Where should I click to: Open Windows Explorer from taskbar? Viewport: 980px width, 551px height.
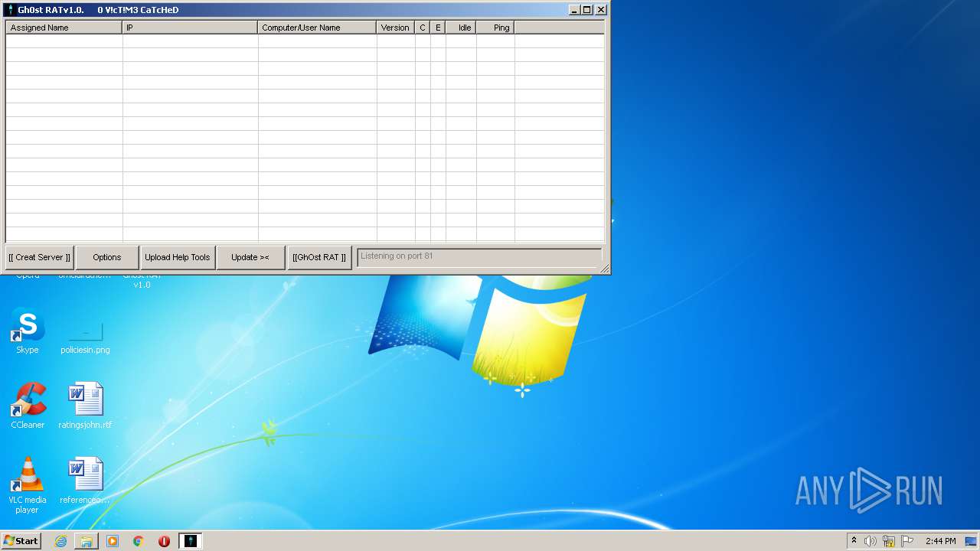pyautogui.click(x=87, y=541)
